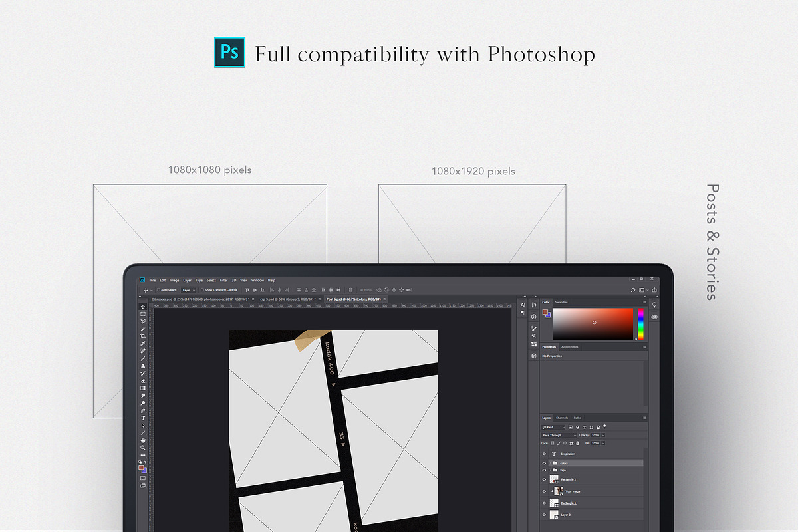
Task: Open the Filter menu
Action: [x=223, y=280]
